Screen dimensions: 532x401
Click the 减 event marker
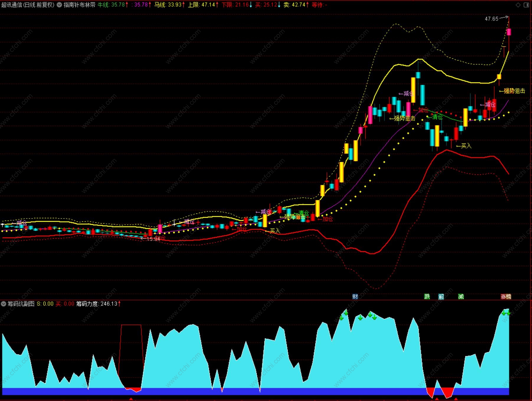click(461, 296)
